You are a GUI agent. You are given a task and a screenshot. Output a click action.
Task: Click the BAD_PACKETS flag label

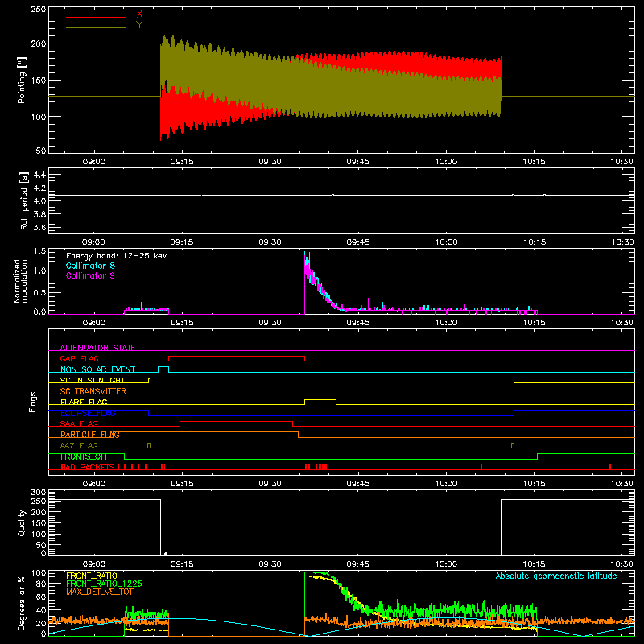click(x=88, y=467)
